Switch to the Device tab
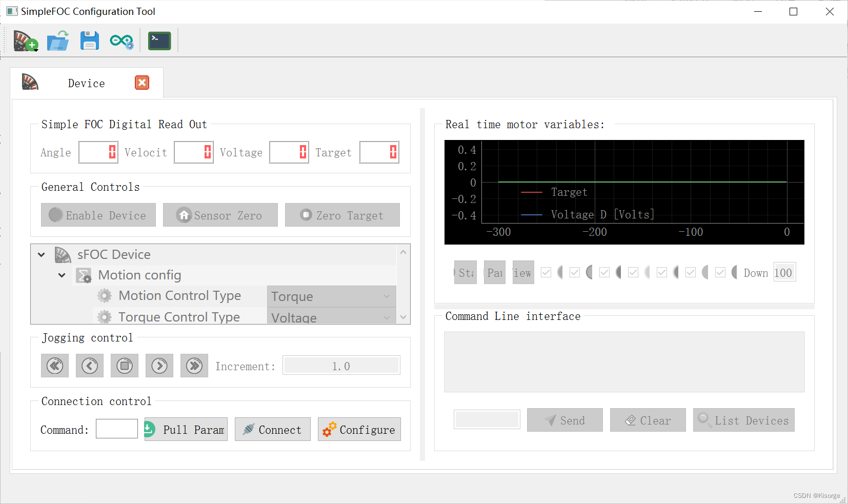The width and height of the screenshot is (848, 504). [x=86, y=83]
